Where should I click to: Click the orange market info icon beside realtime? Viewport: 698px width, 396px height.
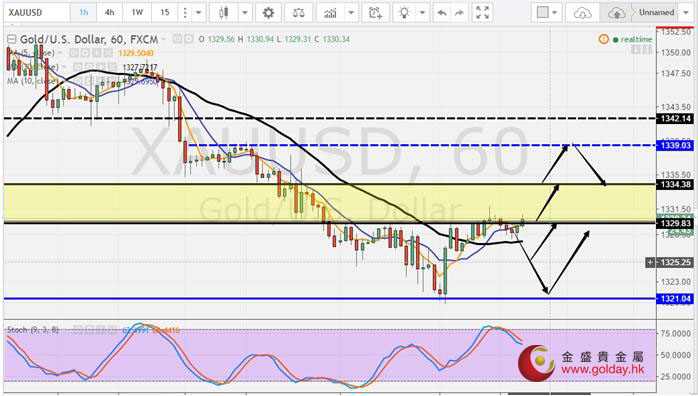click(x=603, y=39)
